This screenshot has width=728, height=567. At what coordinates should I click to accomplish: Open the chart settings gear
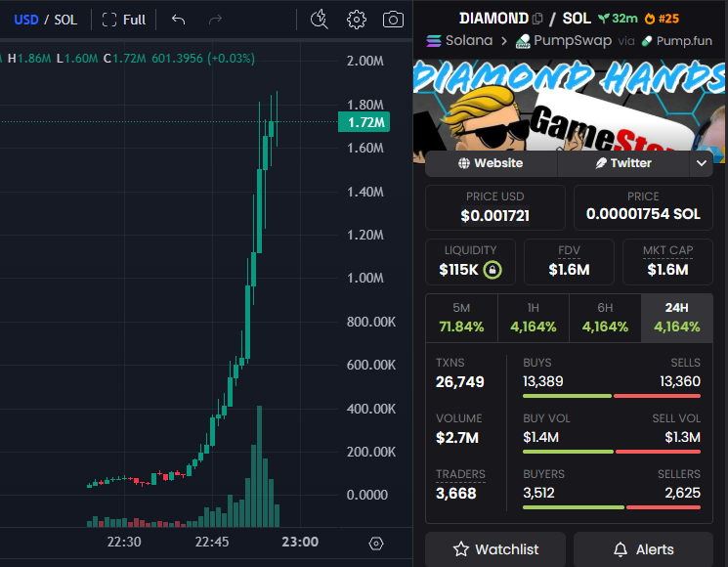click(x=357, y=20)
